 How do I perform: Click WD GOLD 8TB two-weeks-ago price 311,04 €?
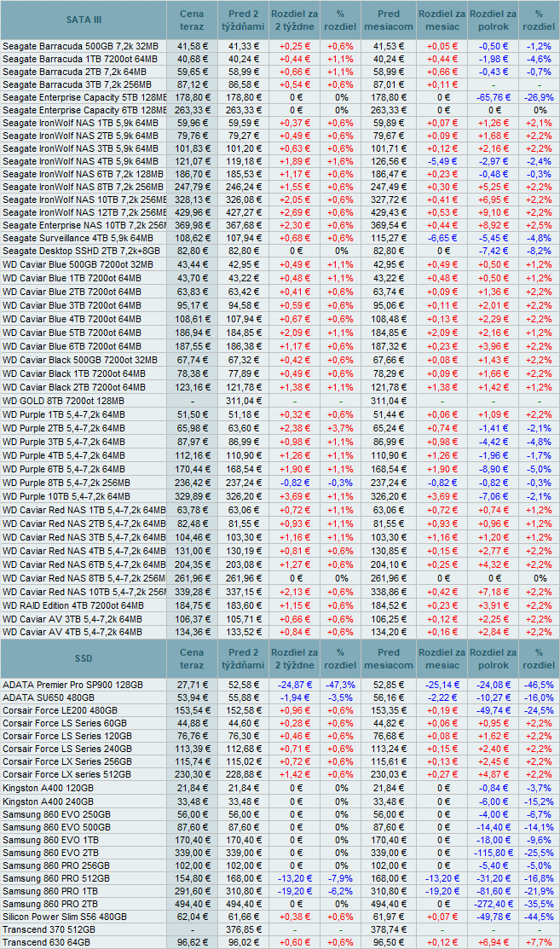tap(244, 401)
